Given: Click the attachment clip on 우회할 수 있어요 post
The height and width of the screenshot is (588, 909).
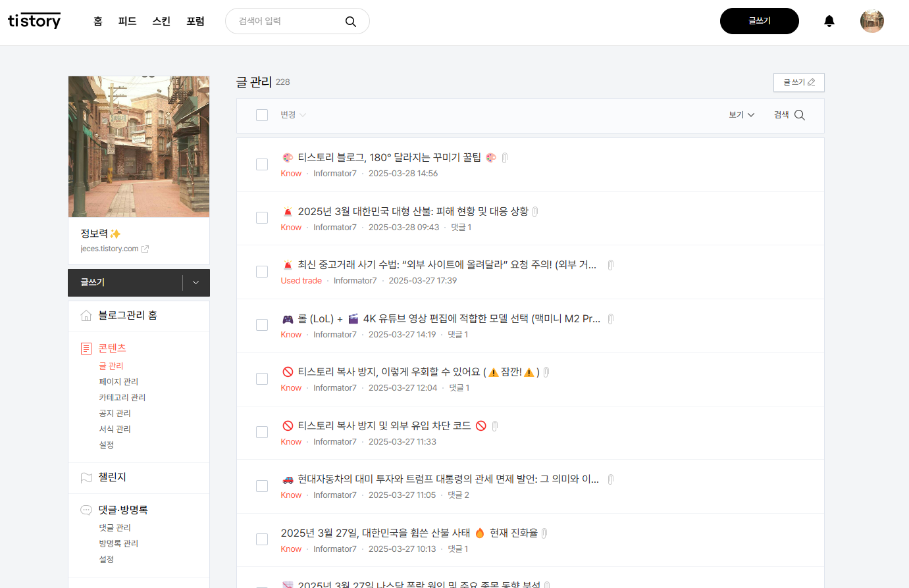Looking at the screenshot, I should pyautogui.click(x=546, y=372).
